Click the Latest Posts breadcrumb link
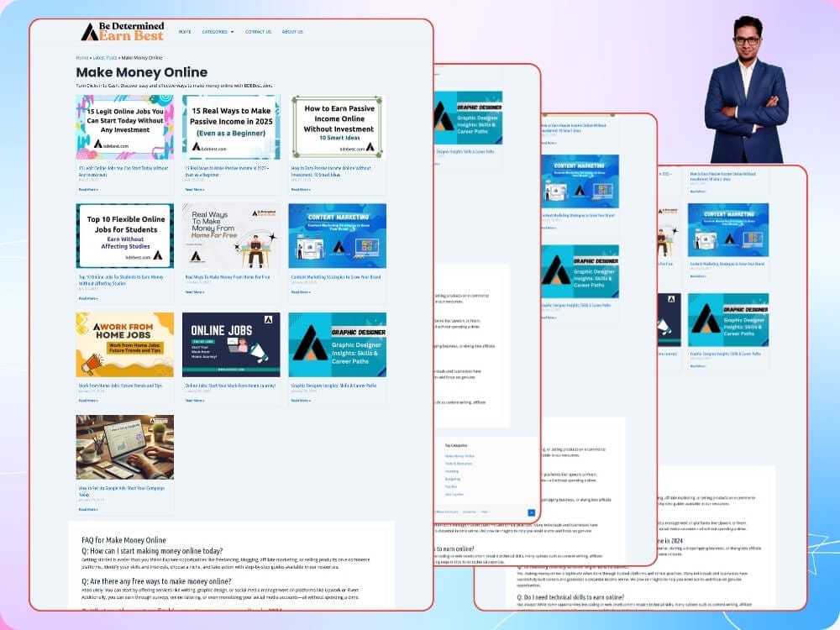 [104, 58]
